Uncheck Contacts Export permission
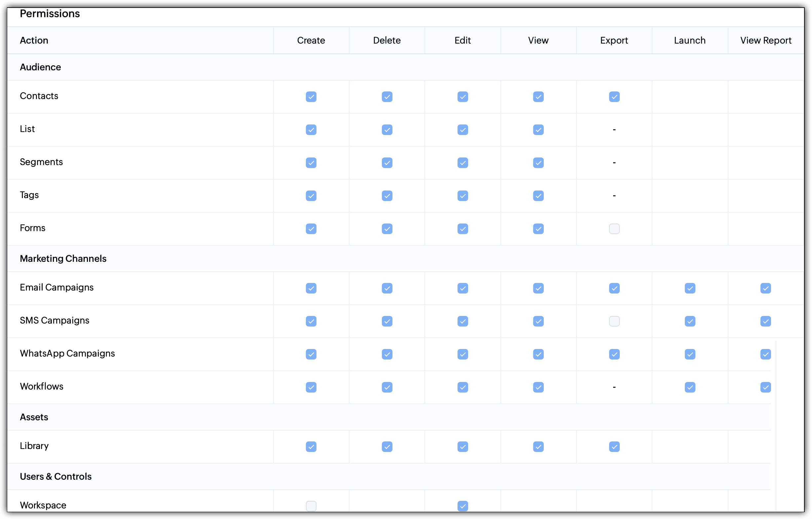This screenshot has width=812, height=519. 614,97
